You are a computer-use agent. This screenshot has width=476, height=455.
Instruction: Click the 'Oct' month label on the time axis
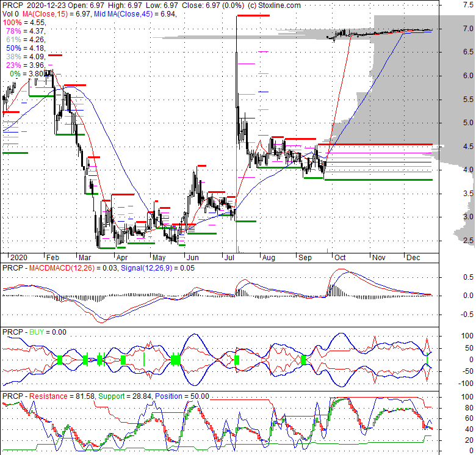pos(340,258)
